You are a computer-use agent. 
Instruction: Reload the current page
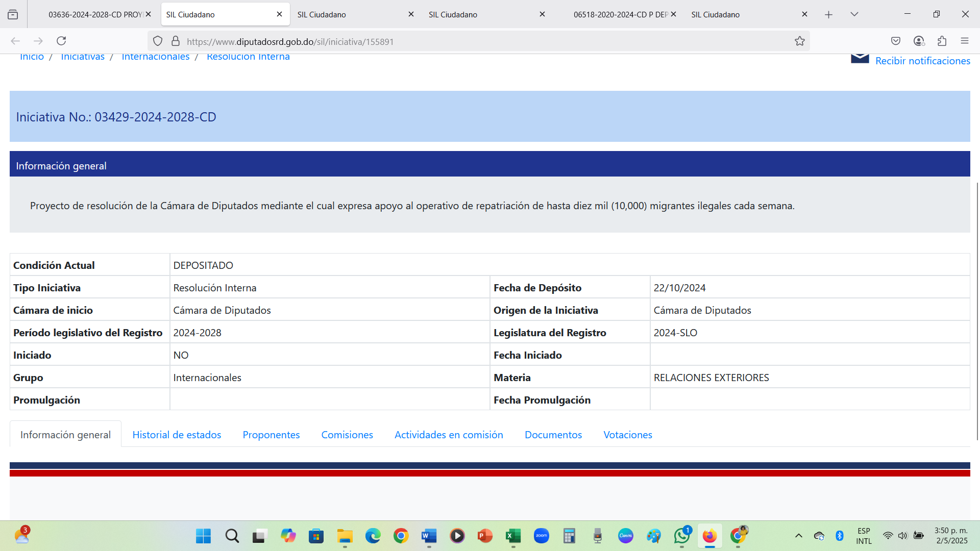point(61,41)
